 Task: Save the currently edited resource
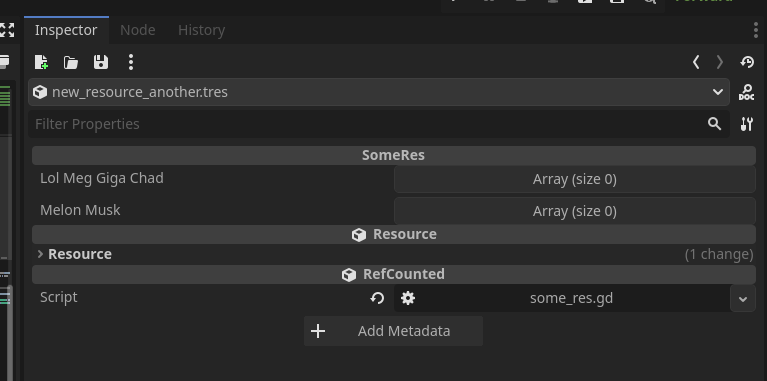pos(101,62)
